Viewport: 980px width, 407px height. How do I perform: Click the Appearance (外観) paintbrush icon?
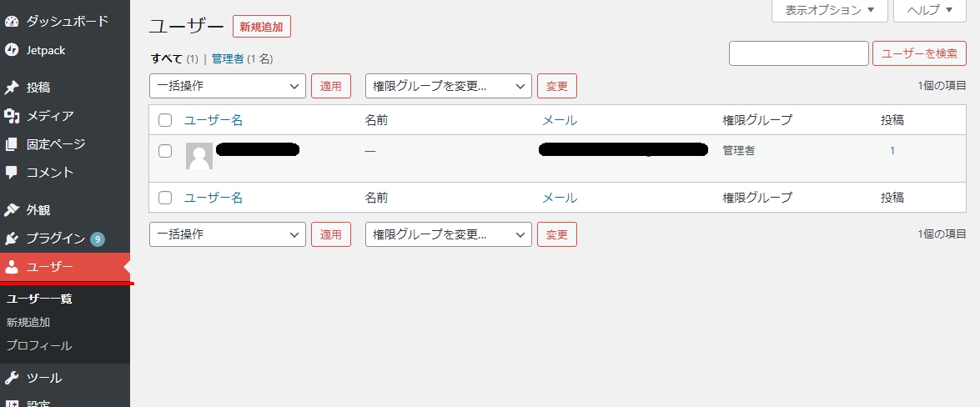click(x=11, y=210)
